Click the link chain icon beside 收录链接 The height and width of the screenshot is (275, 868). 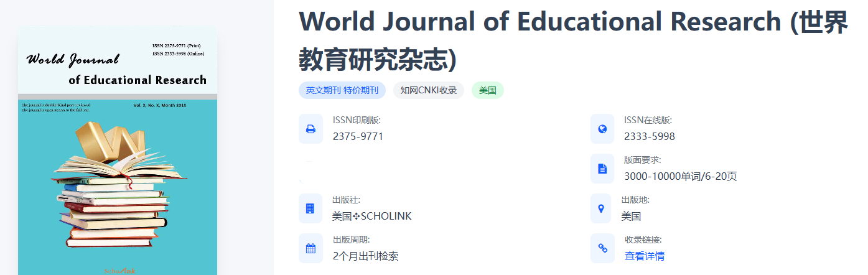602,248
